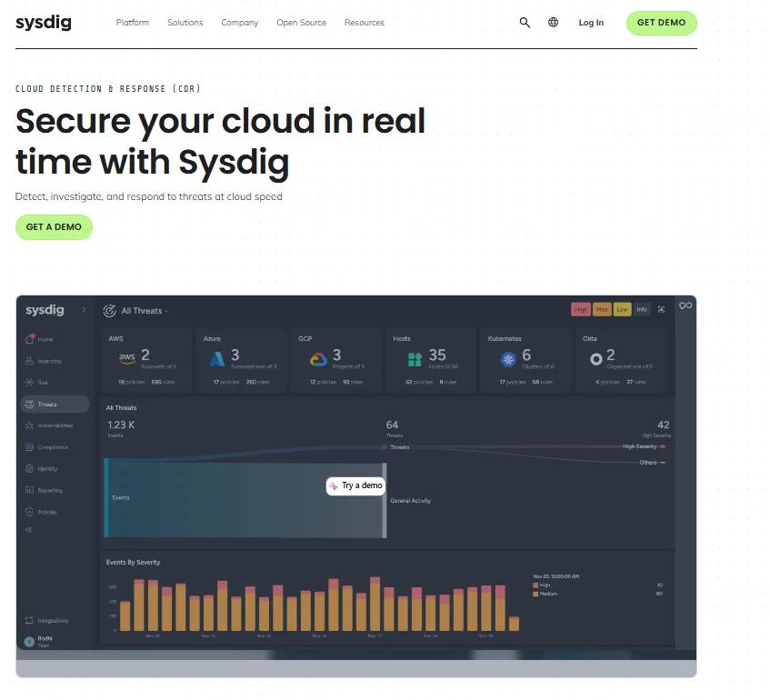Click the capture icon next to Info
The image size is (770, 700).
[x=662, y=309]
